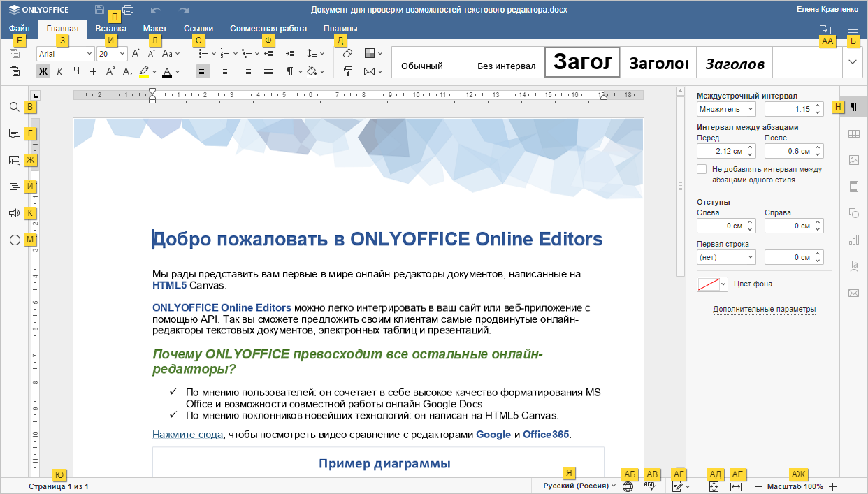
Task: Toggle italic formatting
Action: point(59,71)
